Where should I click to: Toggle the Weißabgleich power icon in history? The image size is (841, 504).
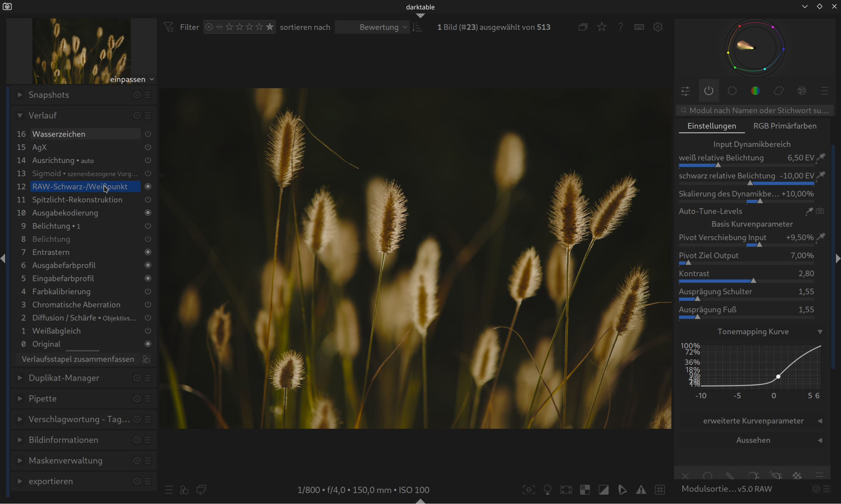tap(148, 331)
